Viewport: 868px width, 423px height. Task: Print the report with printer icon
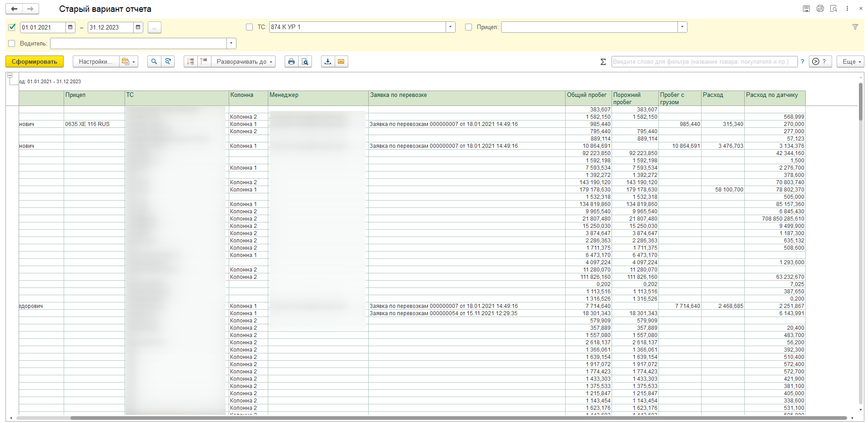pos(291,62)
